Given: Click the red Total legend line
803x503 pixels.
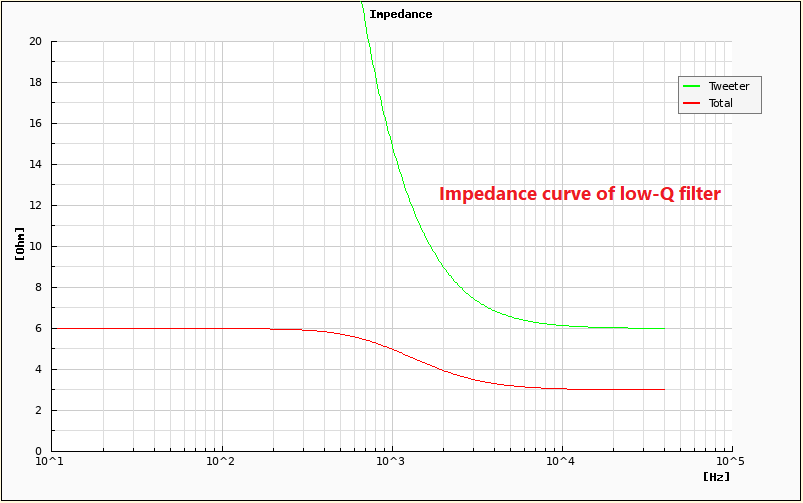Looking at the screenshot, I should [x=691, y=103].
